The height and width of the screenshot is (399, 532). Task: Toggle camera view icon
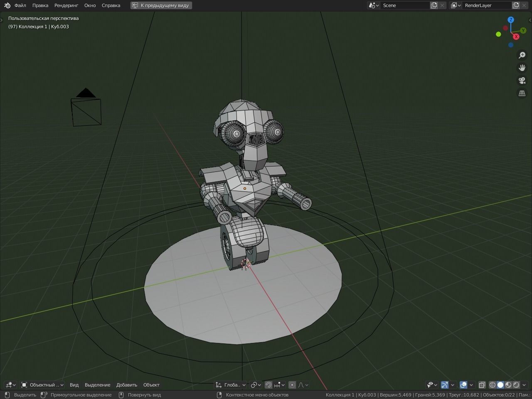pos(522,81)
